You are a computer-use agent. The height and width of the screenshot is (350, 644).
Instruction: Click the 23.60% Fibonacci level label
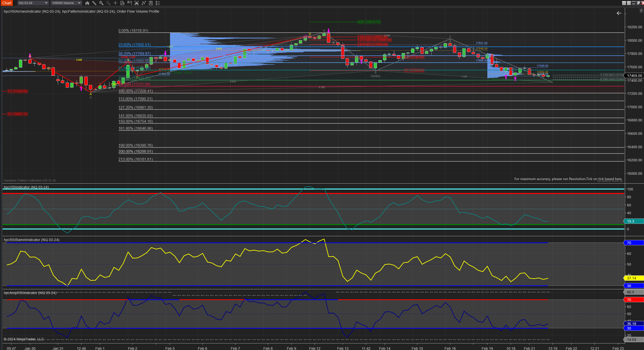[134, 45]
